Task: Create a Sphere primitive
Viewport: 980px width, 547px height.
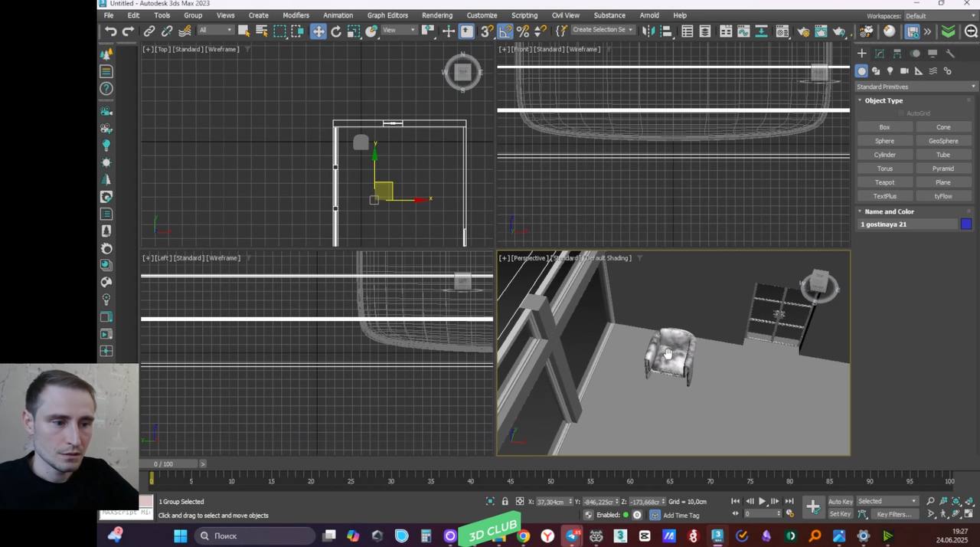Action: click(x=885, y=141)
